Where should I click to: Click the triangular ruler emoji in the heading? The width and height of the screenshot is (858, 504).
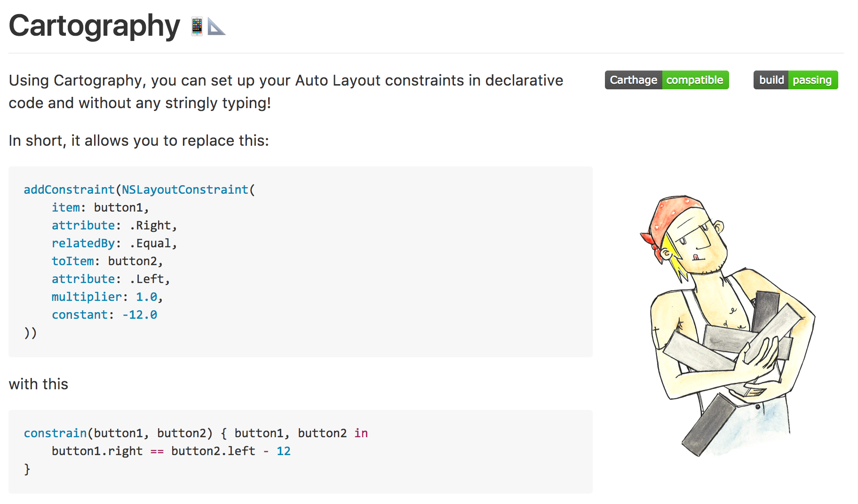click(216, 27)
